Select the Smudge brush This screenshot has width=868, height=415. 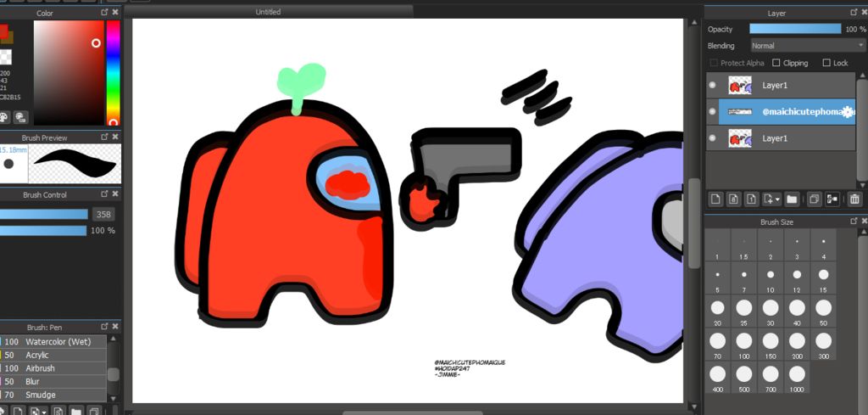[x=53, y=395]
